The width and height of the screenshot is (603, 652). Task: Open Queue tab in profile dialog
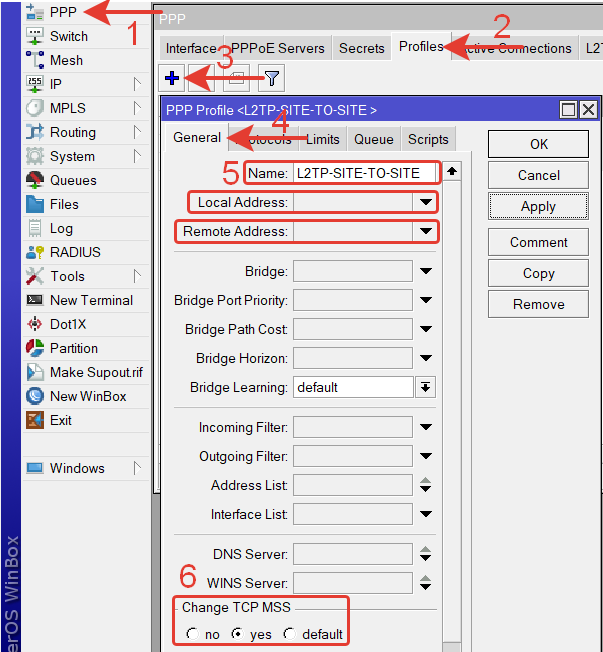pyautogui.click(x=373, y=139)
